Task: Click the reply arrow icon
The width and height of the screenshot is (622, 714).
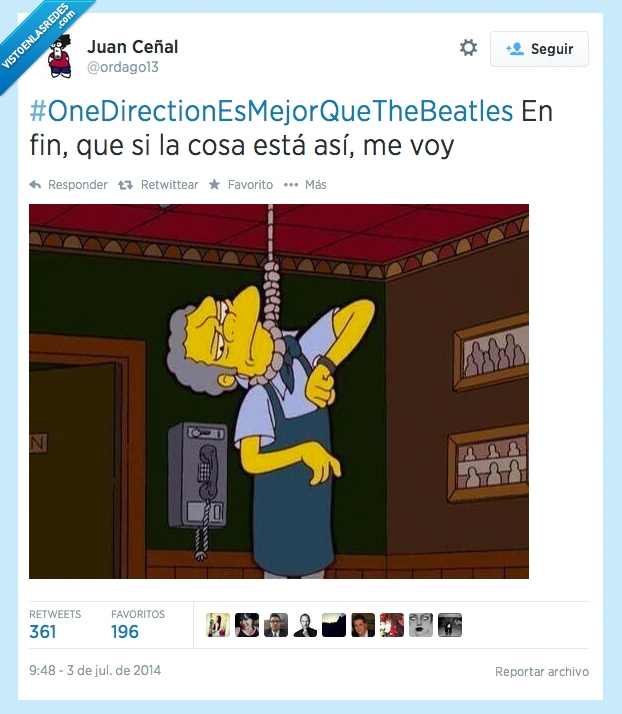Action: [x=35, y=184]
